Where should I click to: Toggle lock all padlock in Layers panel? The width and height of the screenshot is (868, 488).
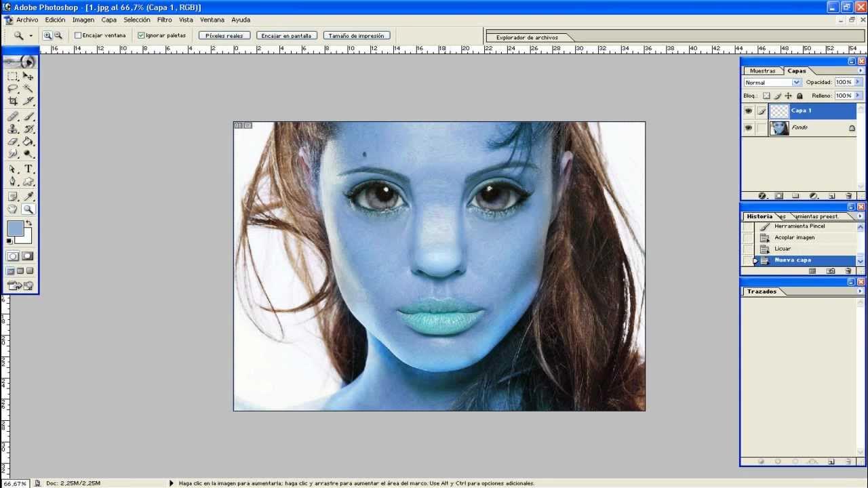[x=800, y=96]
